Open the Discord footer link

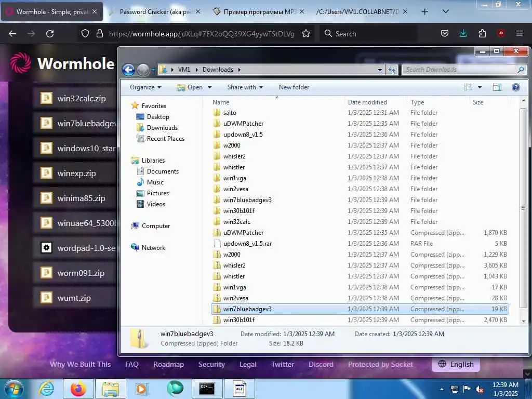click(x=321, y=364)
